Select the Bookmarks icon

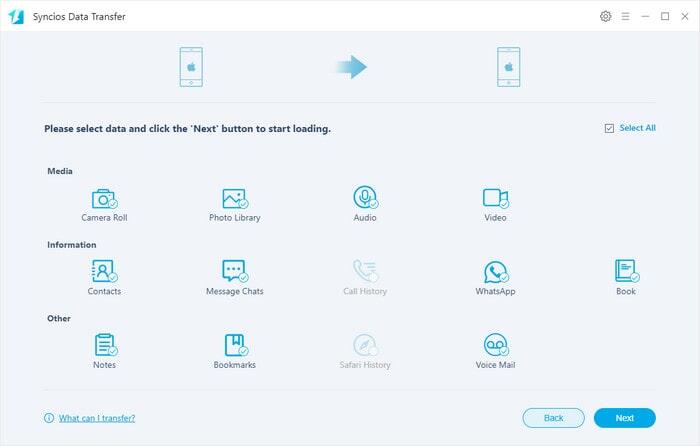click(x=234, y=345)
